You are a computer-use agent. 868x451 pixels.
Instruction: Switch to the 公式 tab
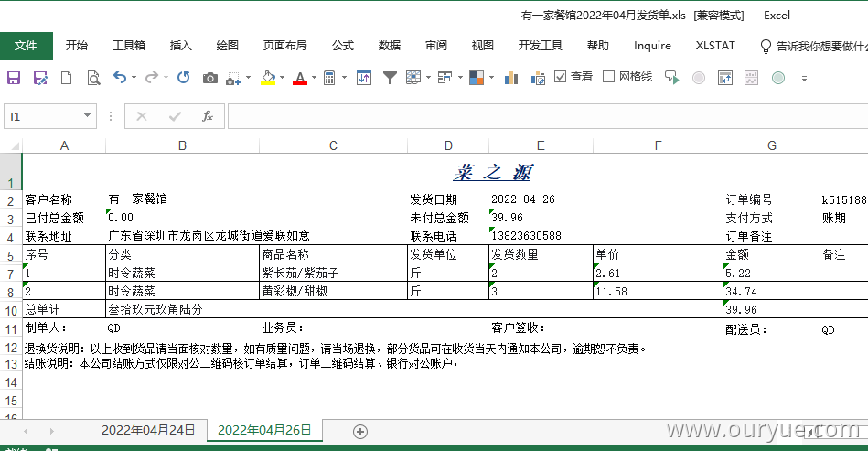tap(343, 46)
